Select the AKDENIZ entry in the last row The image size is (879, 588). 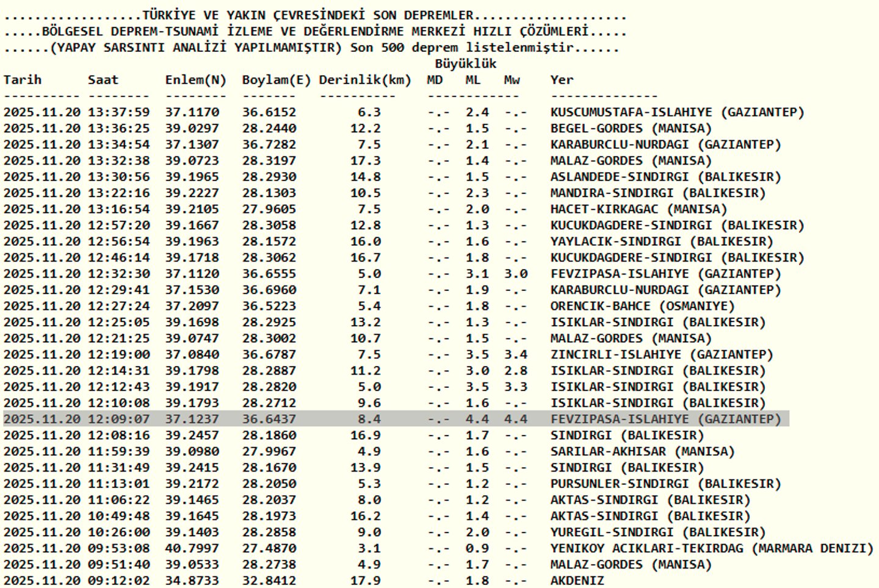pyautogui.click(x=577, y=581)
